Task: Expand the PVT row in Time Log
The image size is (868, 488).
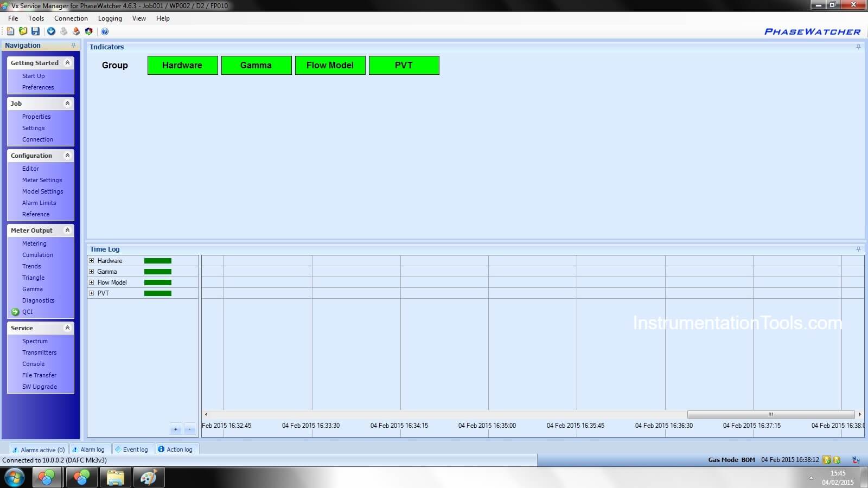Action: [92, 293]
